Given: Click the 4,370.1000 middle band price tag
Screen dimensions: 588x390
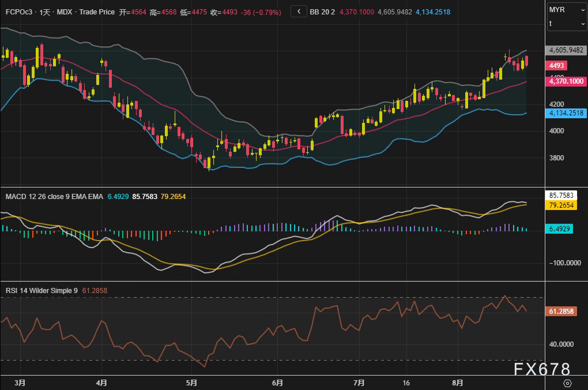Looking at the screenshot, I should coord(566,82).
